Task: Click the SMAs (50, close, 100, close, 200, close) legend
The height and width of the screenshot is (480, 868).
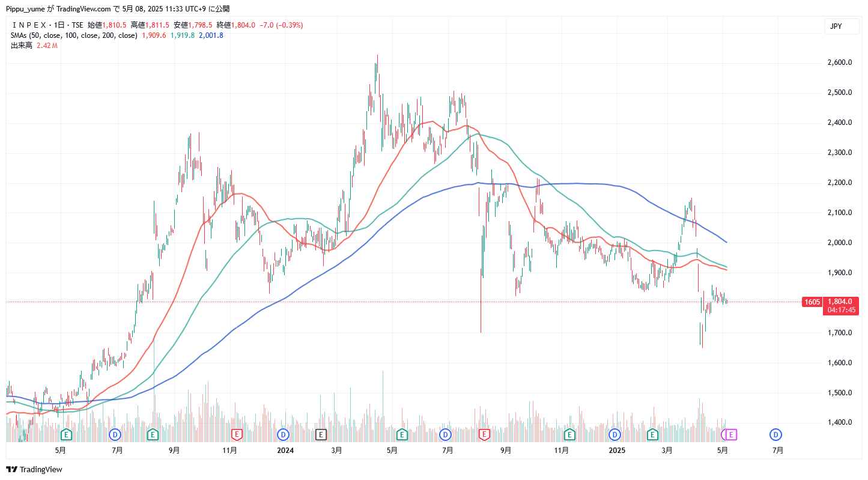Action: click(74, 35)
